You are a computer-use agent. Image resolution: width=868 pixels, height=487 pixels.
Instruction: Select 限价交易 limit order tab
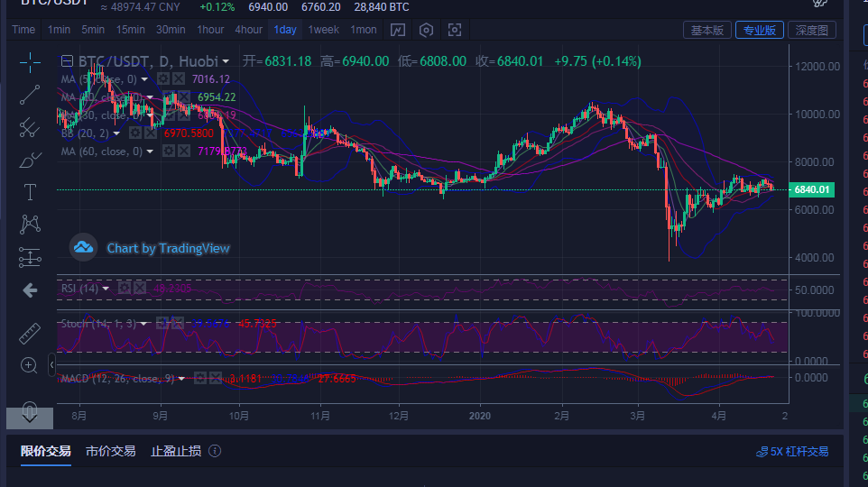[46, 452]
